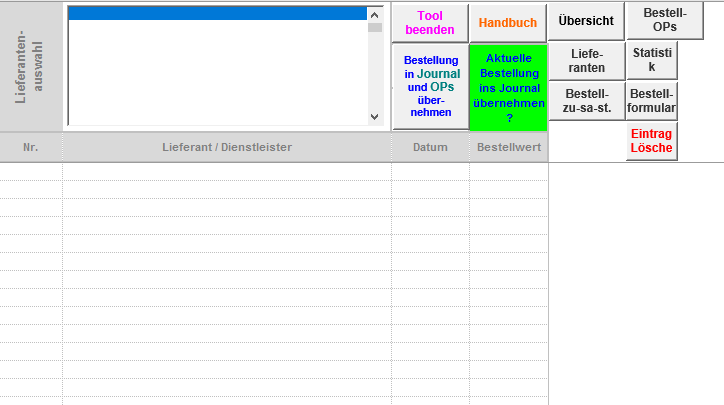Click the Nr. column header

(x=30, y=147)
